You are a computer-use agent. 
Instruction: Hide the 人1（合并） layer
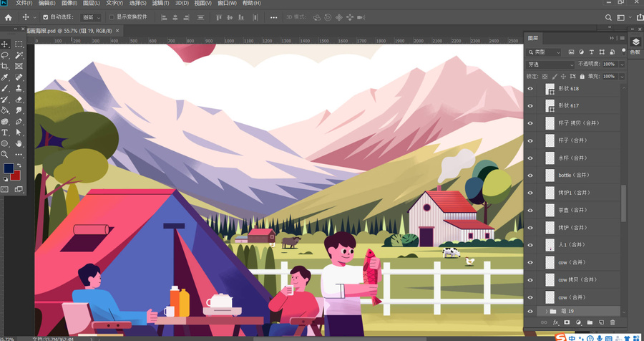[530, 245]
